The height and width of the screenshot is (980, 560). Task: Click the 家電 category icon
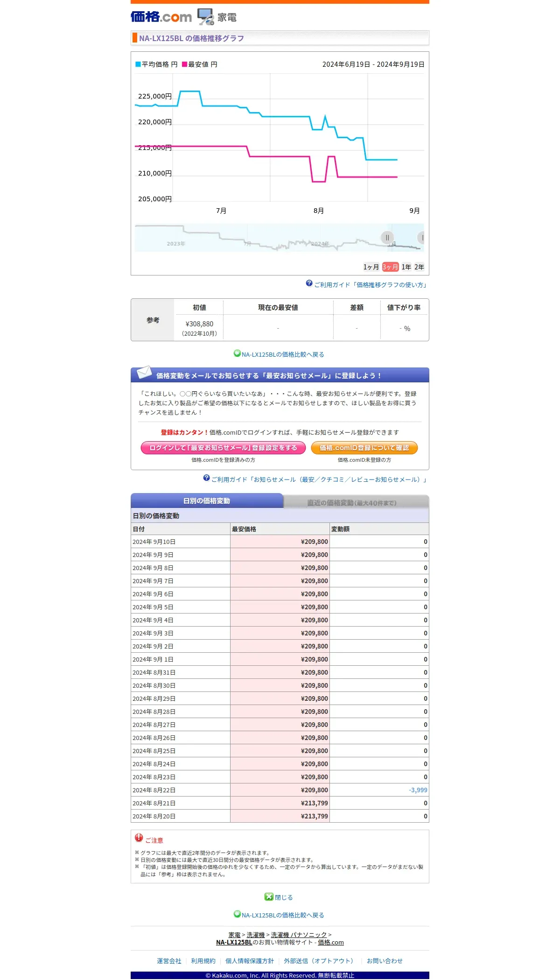[205, 17]
